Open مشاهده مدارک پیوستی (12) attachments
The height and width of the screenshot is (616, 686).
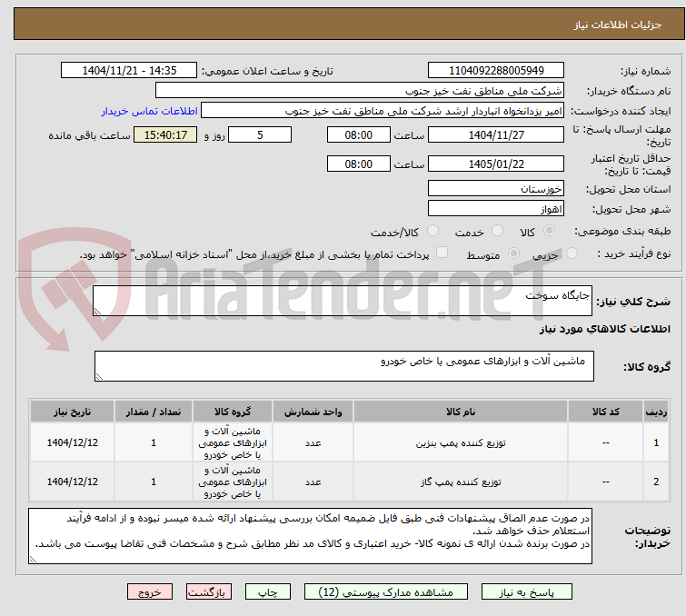(386, 592)
